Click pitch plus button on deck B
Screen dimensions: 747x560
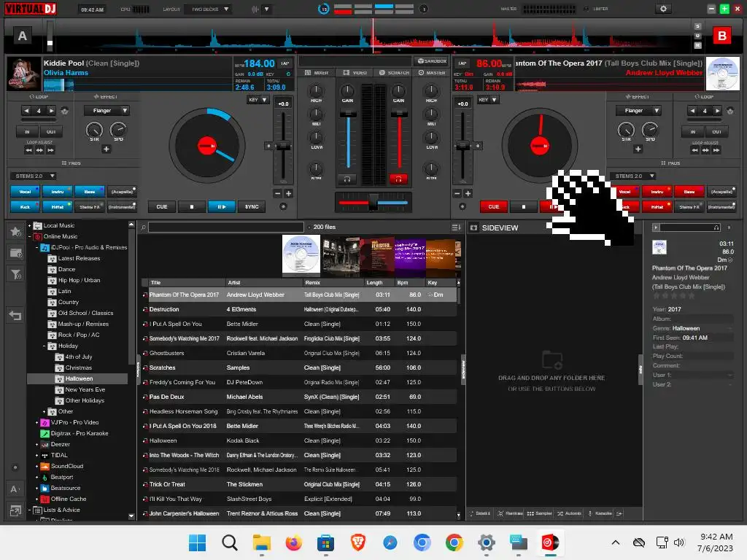pos(468,193)
